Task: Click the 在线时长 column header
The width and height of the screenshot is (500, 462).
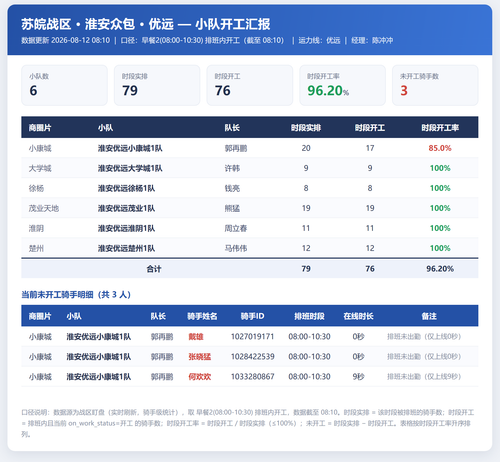Action: pos(358,316)
